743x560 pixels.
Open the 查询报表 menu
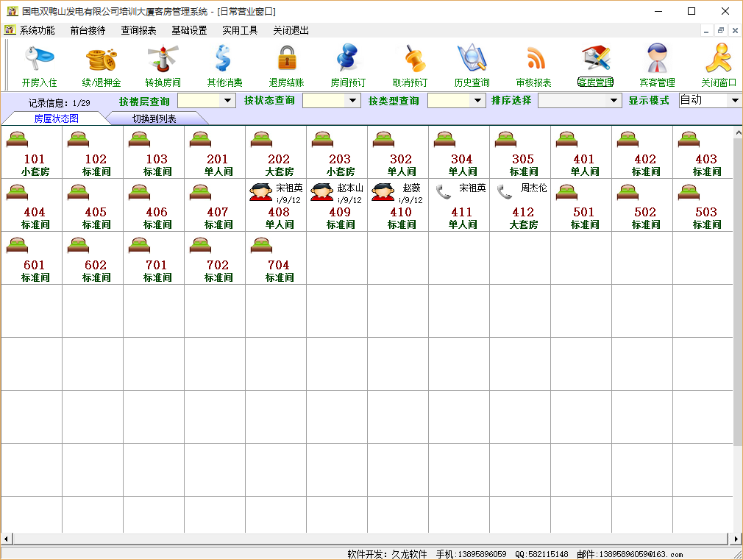[138, 31]
